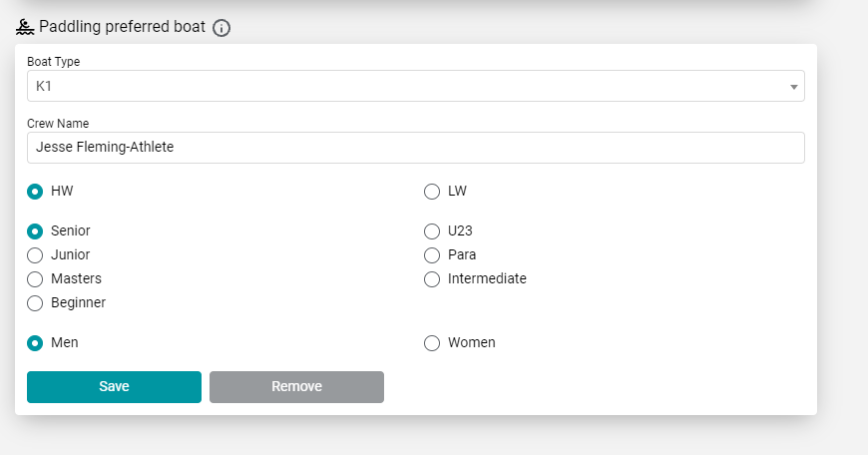Image resolution: width=868 pixels, height=455 pixels.
Task: Select the Women radio button
Action: pos(432,343)
